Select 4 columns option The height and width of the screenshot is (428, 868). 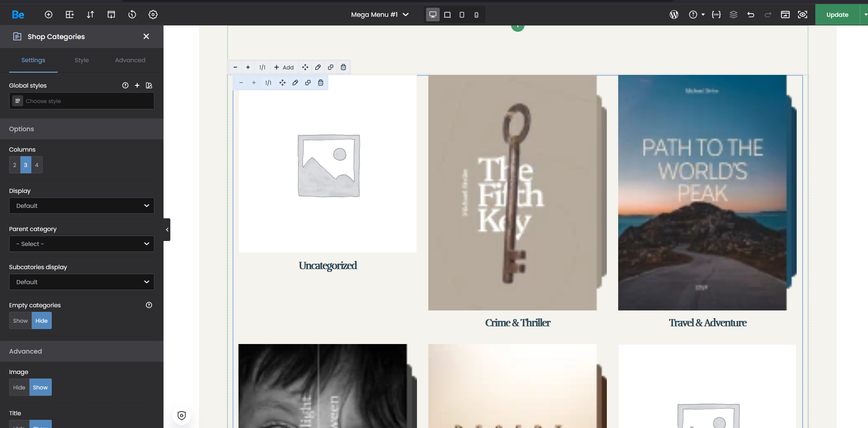click(x=37, y=165)
